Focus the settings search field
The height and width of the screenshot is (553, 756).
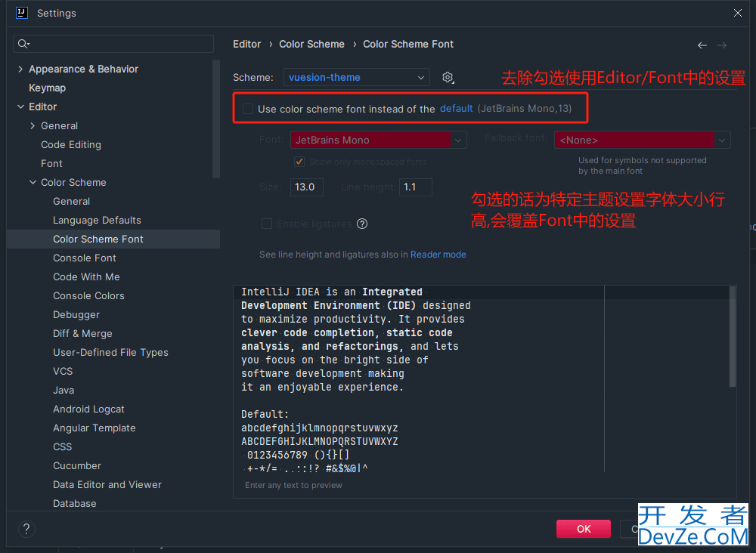(113, 45)
